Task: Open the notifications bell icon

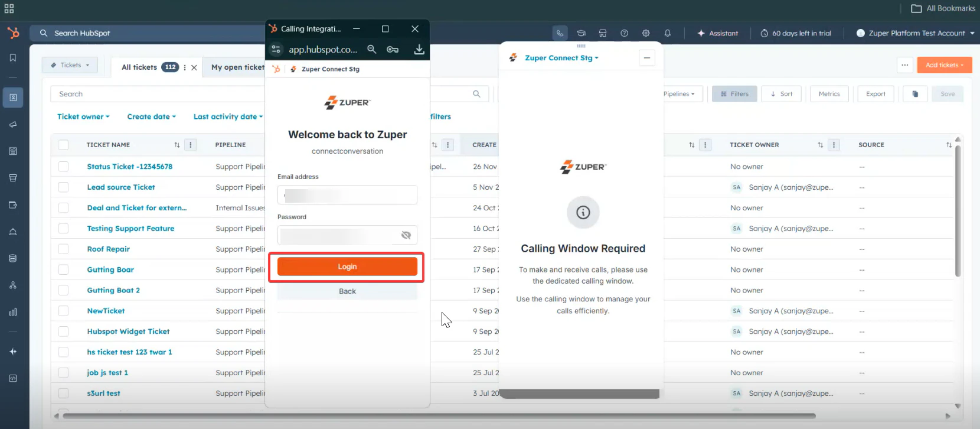Action: 668,33
